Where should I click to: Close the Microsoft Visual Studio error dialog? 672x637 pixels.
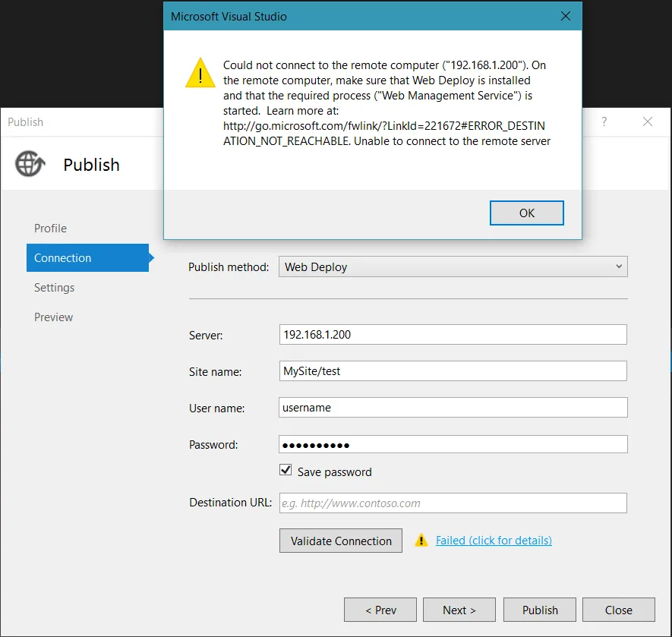(566, 16)
